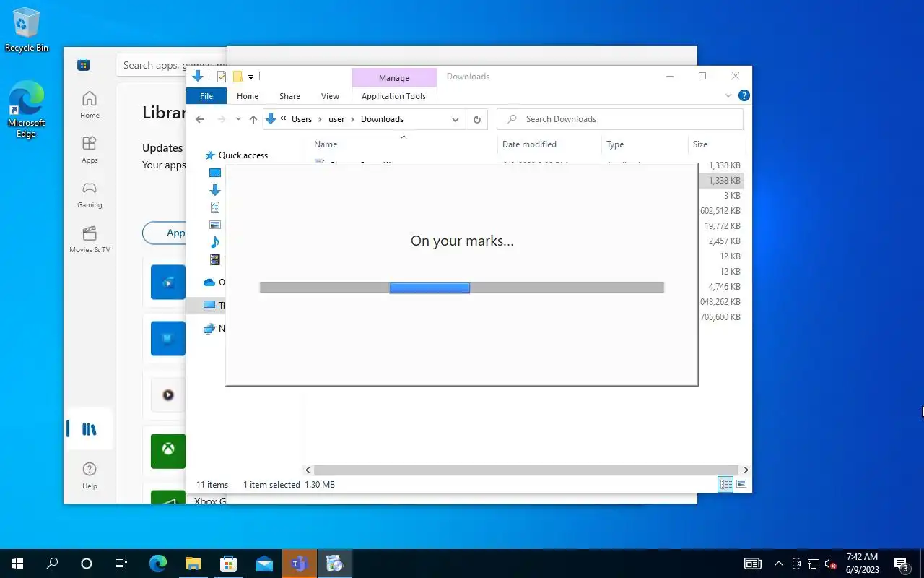
Task: Click Downloads in the address breadcrumb
Action: 382,119
